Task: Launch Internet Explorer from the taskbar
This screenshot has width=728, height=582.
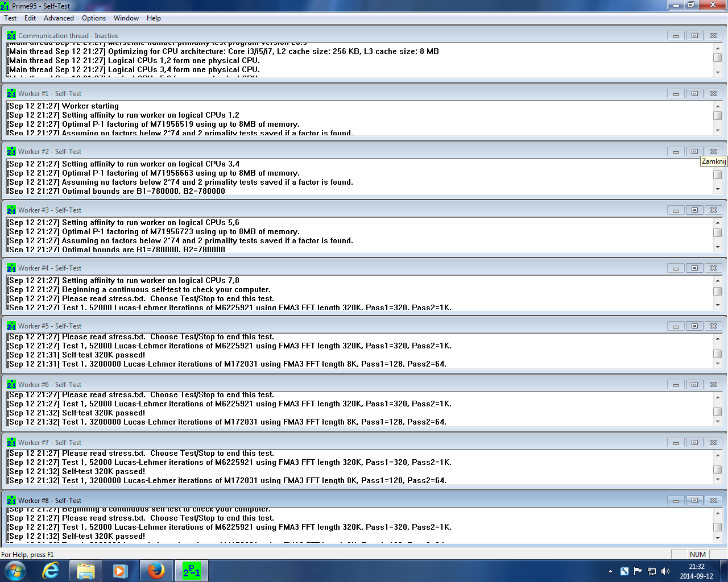Action: tap(51, 571)
